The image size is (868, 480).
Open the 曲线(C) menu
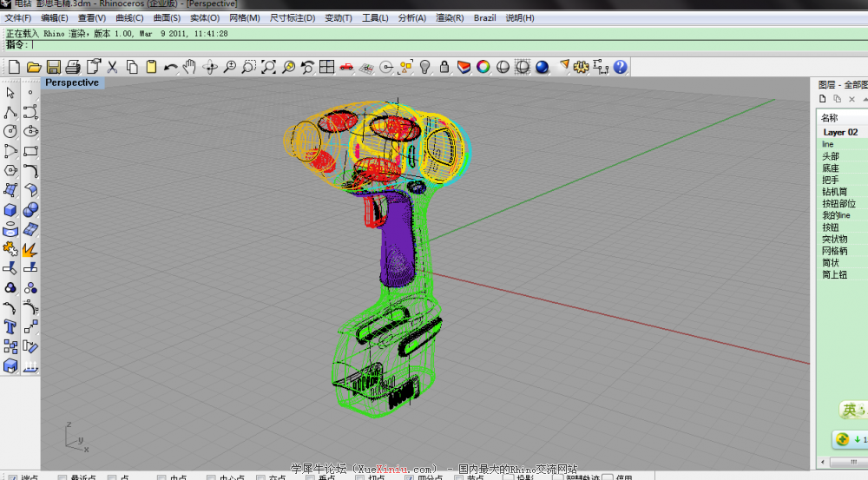tap(129, 17)
